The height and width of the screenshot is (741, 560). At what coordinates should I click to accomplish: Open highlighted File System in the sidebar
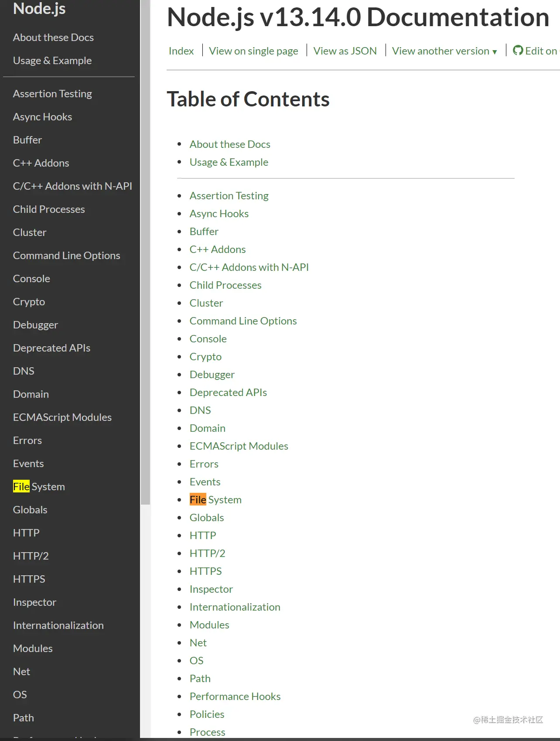pyautogui.click(x=39, y=487)
